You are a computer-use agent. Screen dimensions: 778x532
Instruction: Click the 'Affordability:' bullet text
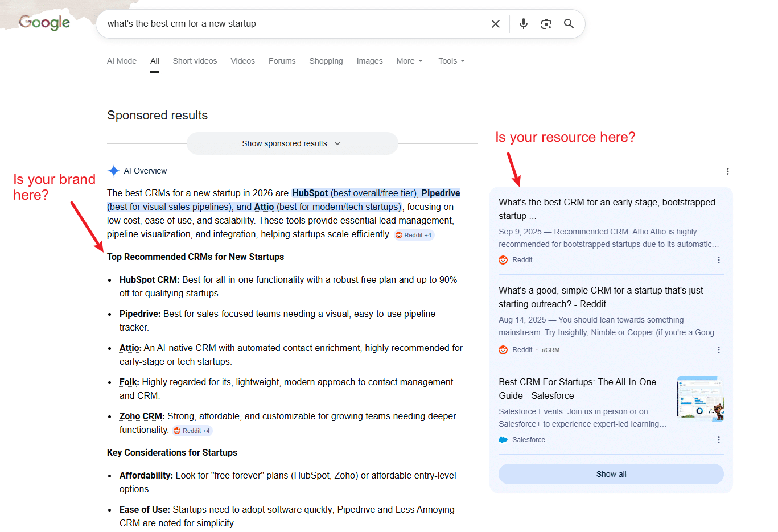(146, 475)
